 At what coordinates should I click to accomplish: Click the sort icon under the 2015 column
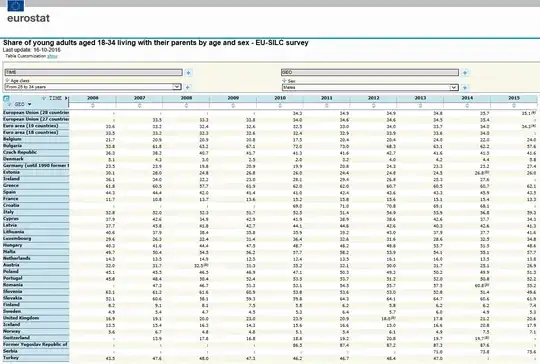pyautogui.click(x=514, y=106)
